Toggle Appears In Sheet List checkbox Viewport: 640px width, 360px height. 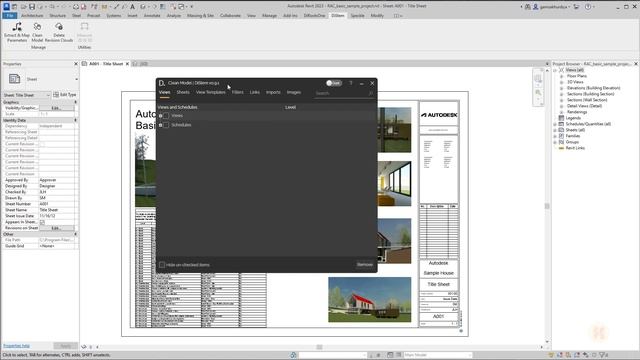point(42,222)
